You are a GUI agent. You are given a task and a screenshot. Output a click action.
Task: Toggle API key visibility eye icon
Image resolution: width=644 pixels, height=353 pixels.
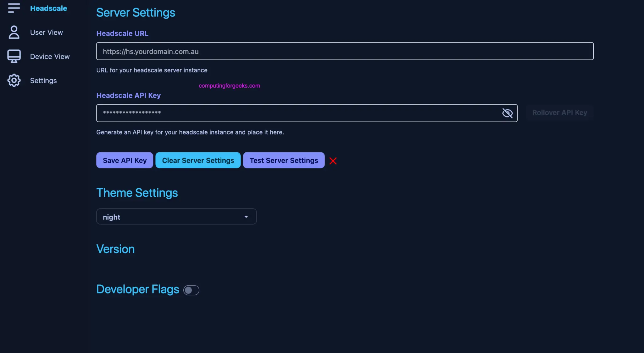507,113
